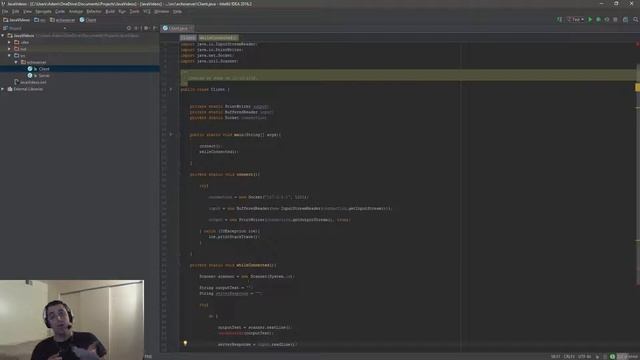Open the Build menu
Viewport: 640px width, 360px height.
click(x=110, y=11)
